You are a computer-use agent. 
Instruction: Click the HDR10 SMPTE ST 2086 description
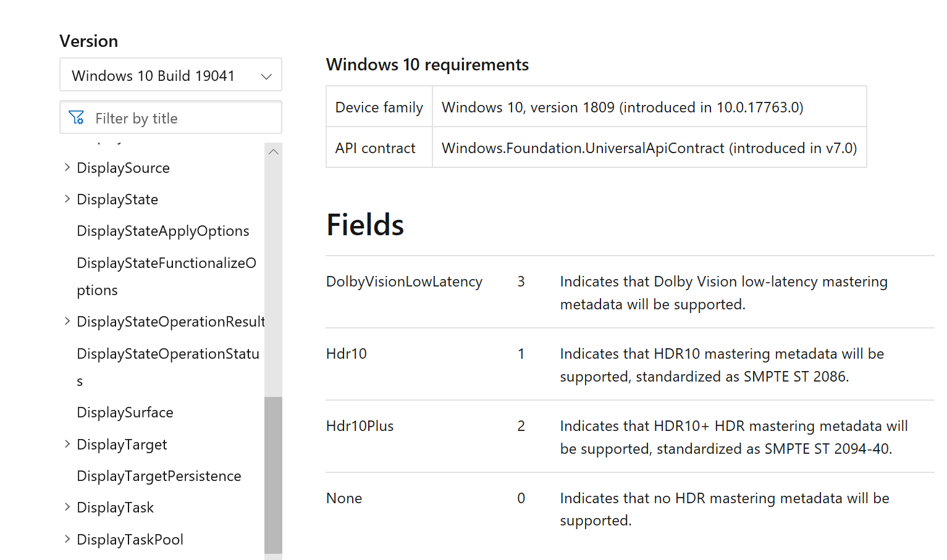(x=722, y=365)
